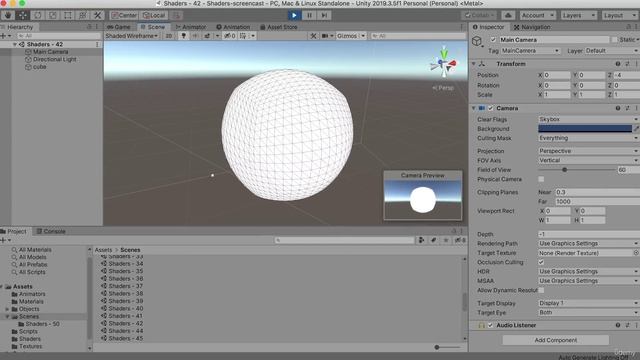The width and height of the screenshot is (640, 360).
Task: Switch to the Navigation tab
Action: pyautogui.click(x=531, y=27)
